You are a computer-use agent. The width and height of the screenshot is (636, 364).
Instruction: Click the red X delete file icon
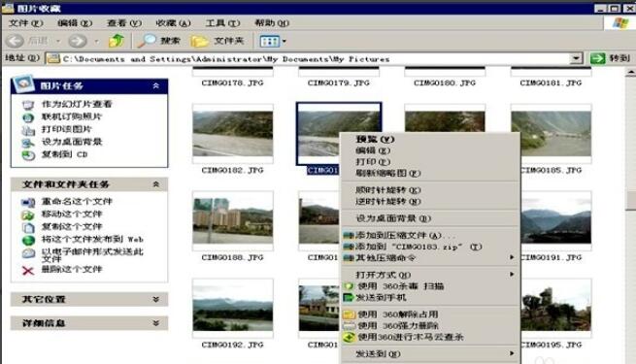click(x=28, y=271)
